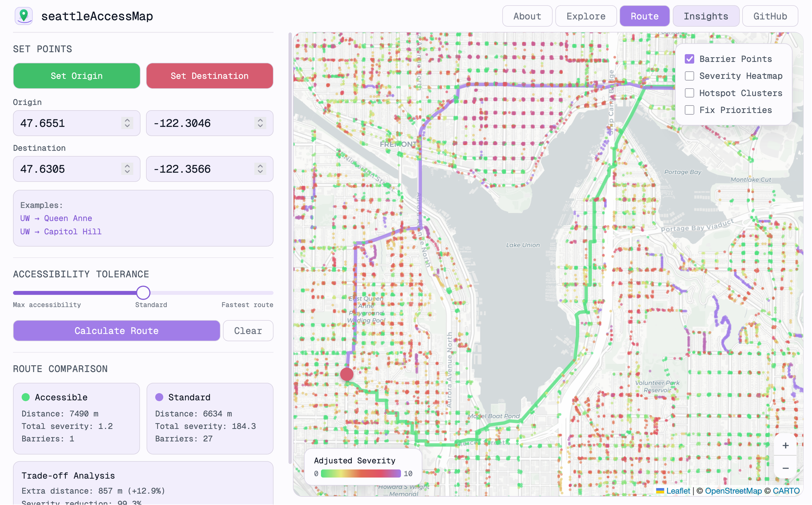Zoom out using the map minus control
The height and width of the screenshot is (505, 812).
[x=785, y=468]
